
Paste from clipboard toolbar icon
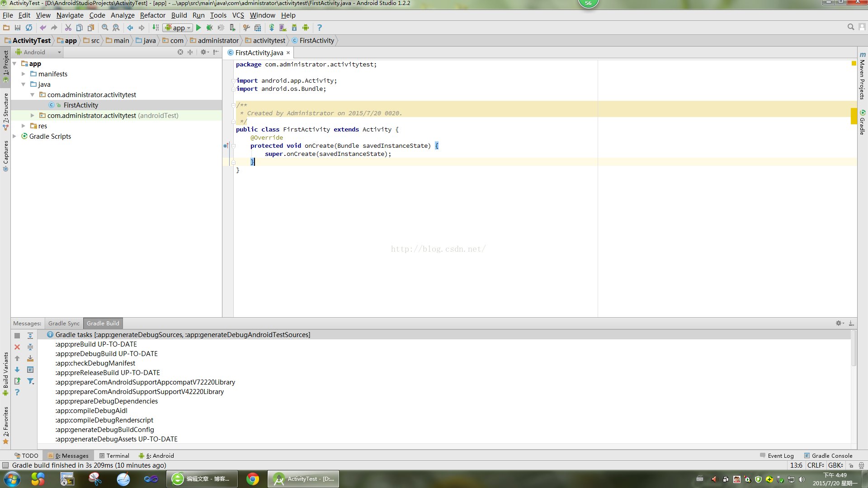pos(91,28)
